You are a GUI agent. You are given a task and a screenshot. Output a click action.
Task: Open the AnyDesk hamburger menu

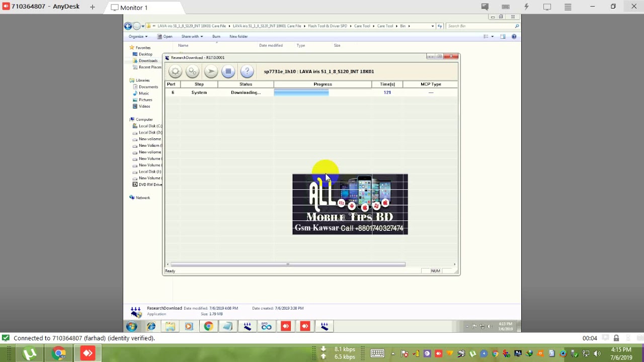(x=568, y=7)
